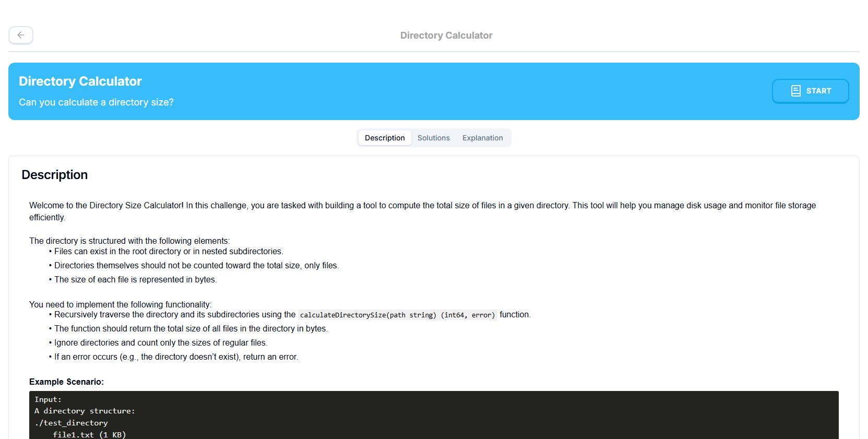Click bullet 'Directories themselves should not be counted'
The height and width of the screenshot is (439, 868).
[x=196, y=265]
